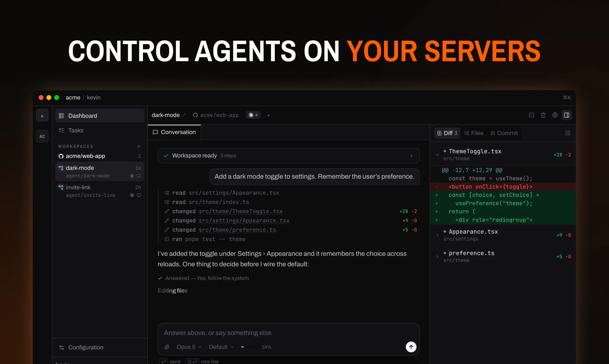
Task: Toggle the right side panel icon
Action: [567, 115]
